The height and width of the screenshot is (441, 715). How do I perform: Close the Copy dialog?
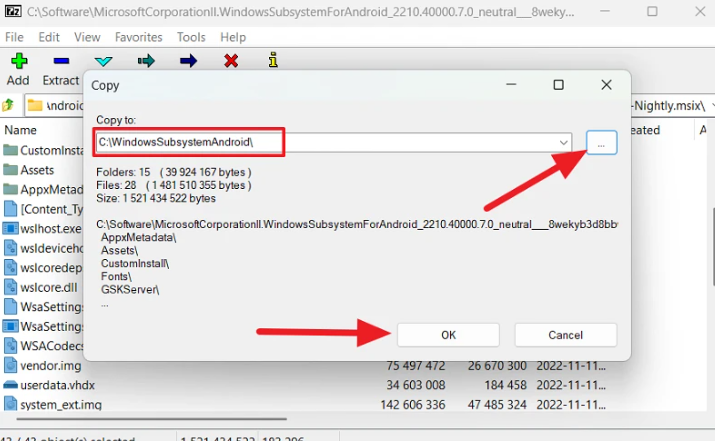(x=606, y=85)
